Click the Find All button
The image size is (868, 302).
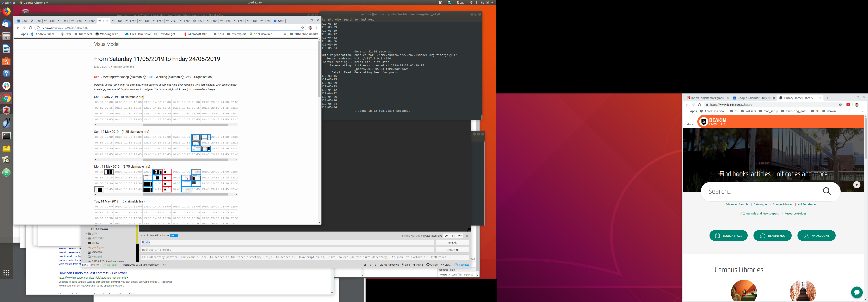point(452,242)
